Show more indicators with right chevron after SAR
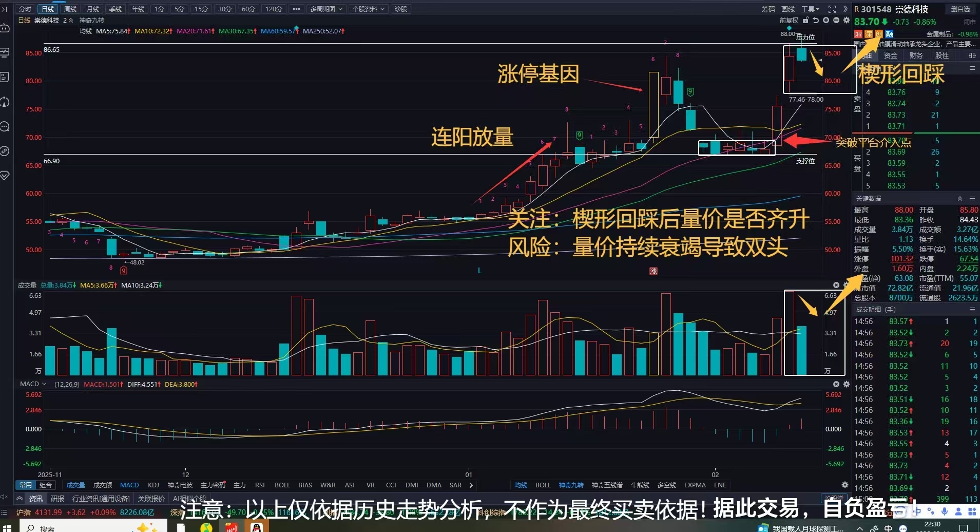The image size is (980, 532). (x=471, y=485)
